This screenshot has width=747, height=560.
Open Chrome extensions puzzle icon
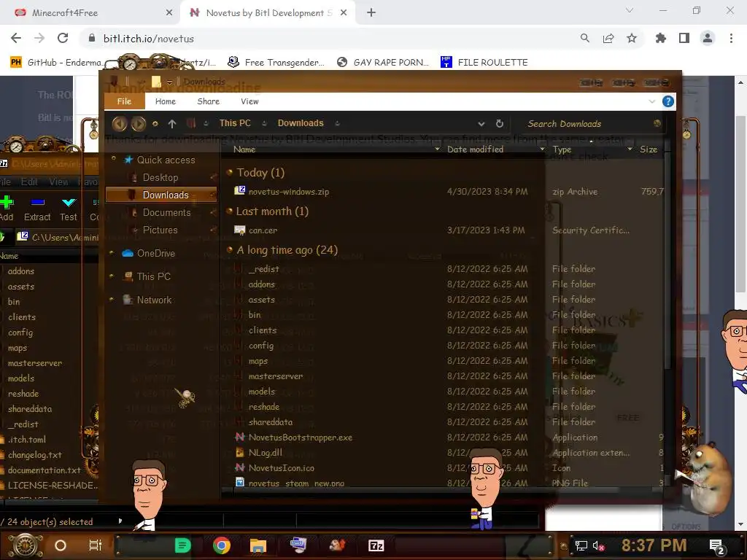pyautogui.click(x=660, y=38)
